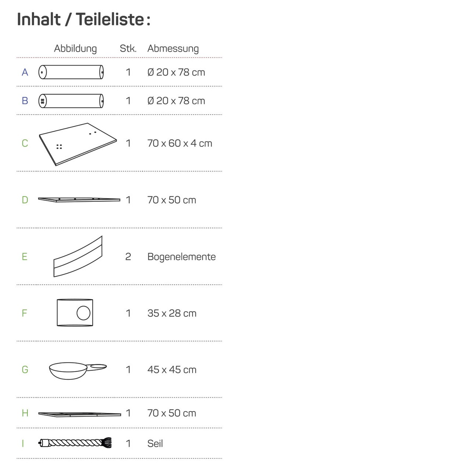Click the quantity '2' in row E
Image resolution: width=476 pixels, height=476 pixels.
(x=128, y=257)
